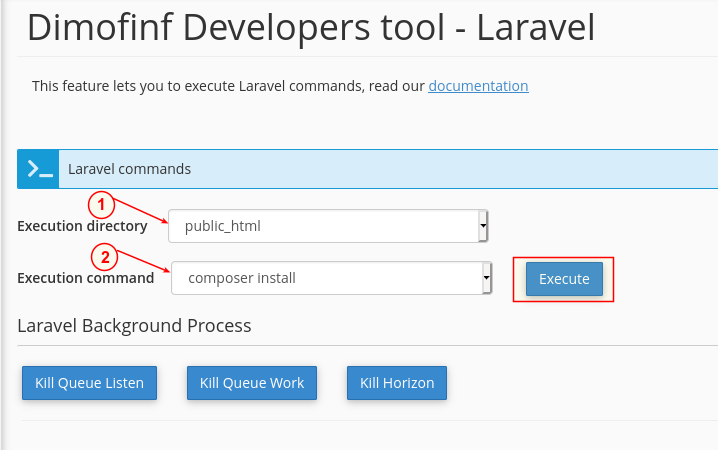Click the terminal prompt icon beside Laravel commands
The width and height of the screenshot is (718, 450).
click(38, 169)
